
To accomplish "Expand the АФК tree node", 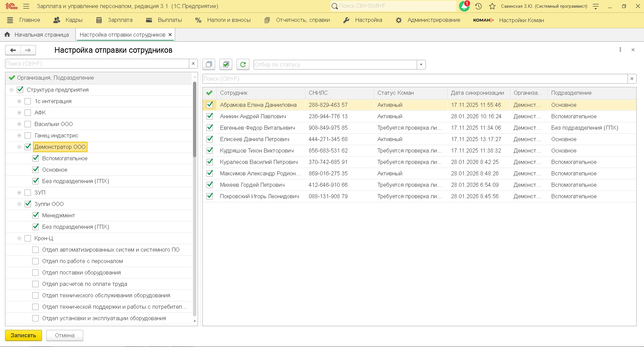I will pos(19,113).
